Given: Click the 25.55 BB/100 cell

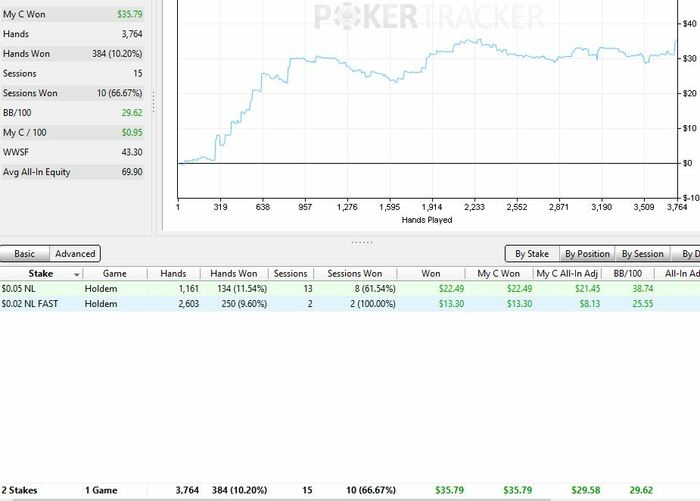Looking at the screenshot, I should click(643, 304).
